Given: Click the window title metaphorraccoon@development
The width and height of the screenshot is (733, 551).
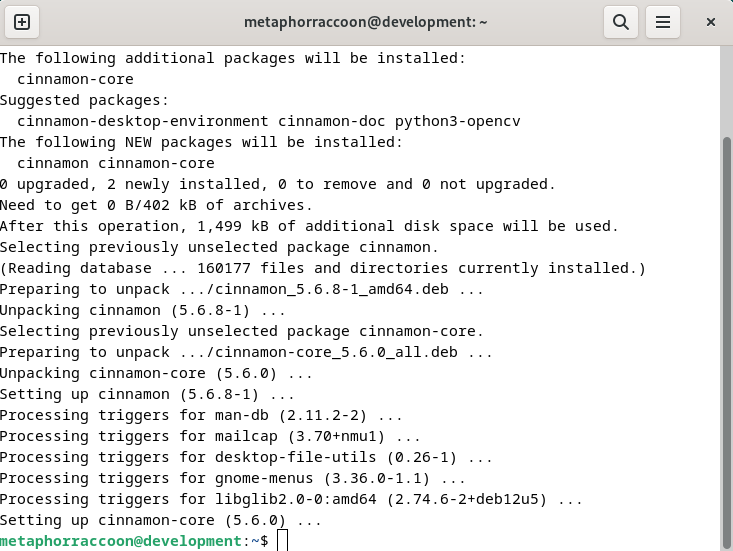Looking at the screenshot, I should [366, 22].
